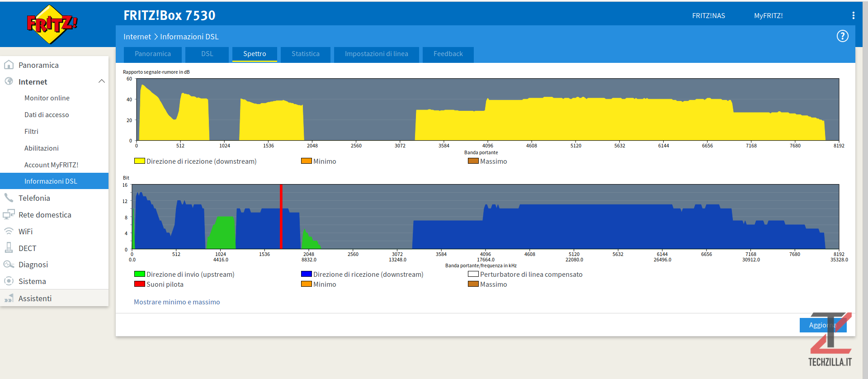The image size is (868, 379).
Task: Click the Perturbatore di linea compensato text
Action: (x=531, y=275)
